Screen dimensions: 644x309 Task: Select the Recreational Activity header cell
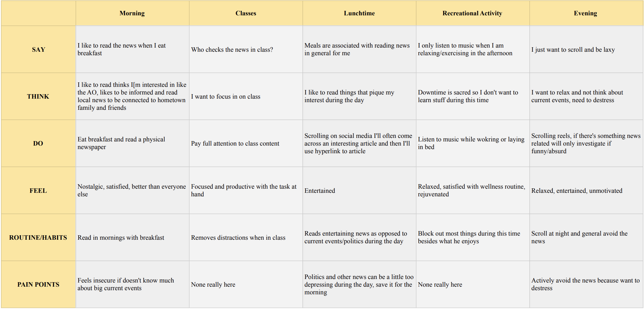coord(472,13)
